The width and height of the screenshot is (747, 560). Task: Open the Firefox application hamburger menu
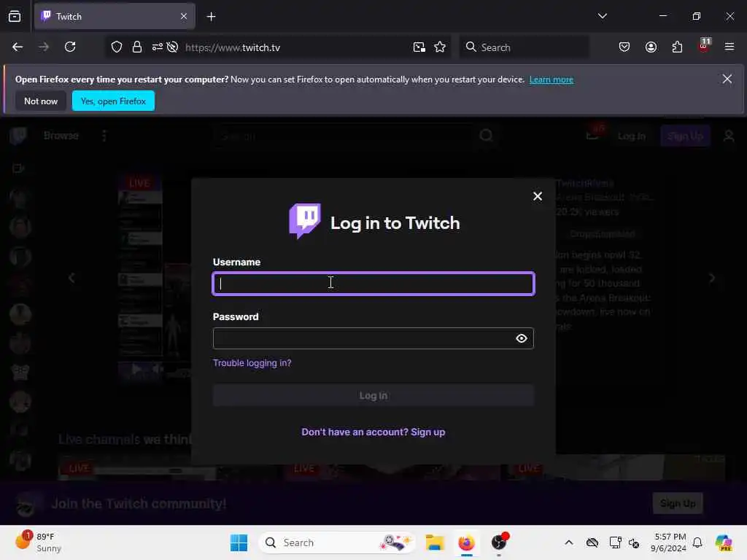[729, 47]
